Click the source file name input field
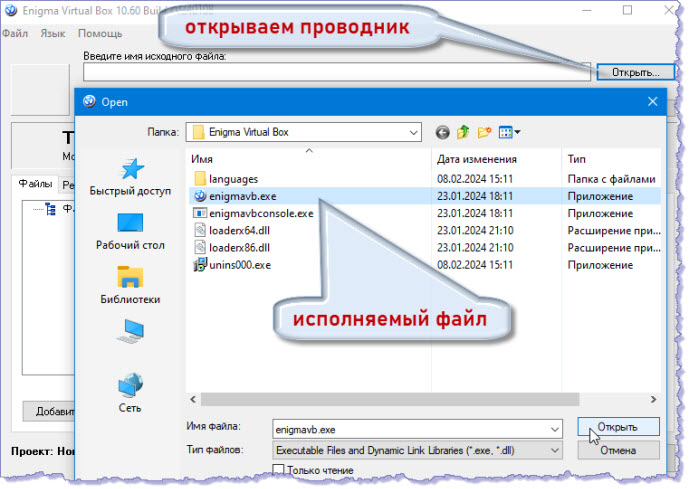The image size is (690, 489). click(x=337, y=72)
